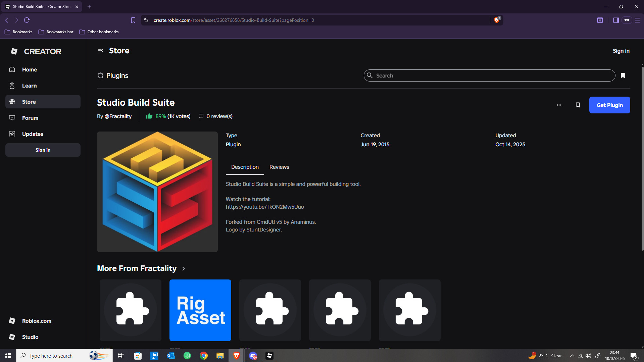Viewport: 644px width, 362px height.
Task: Open saved items bookmark next to search
Action: (623, 75)
